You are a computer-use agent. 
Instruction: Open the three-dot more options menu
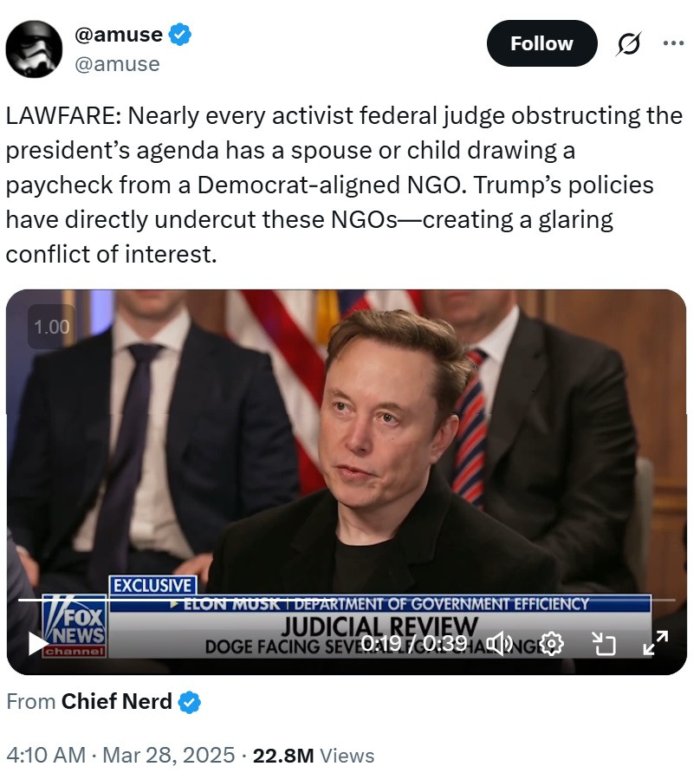[x=673, y=43]
